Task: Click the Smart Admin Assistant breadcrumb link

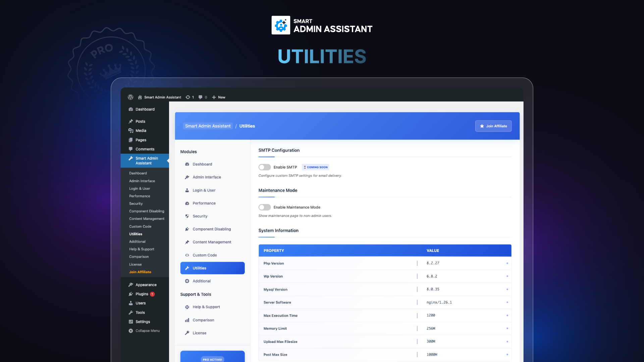Action: [208, 126]
